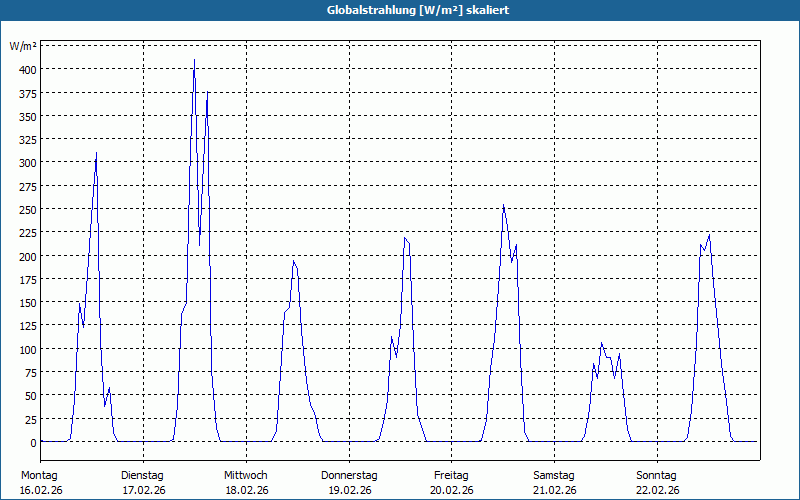Viewport: 800px width, 500px height.
Task: Click Monday's radiation peak near 310
Action: pyautogui.click(x=96, y=153)
